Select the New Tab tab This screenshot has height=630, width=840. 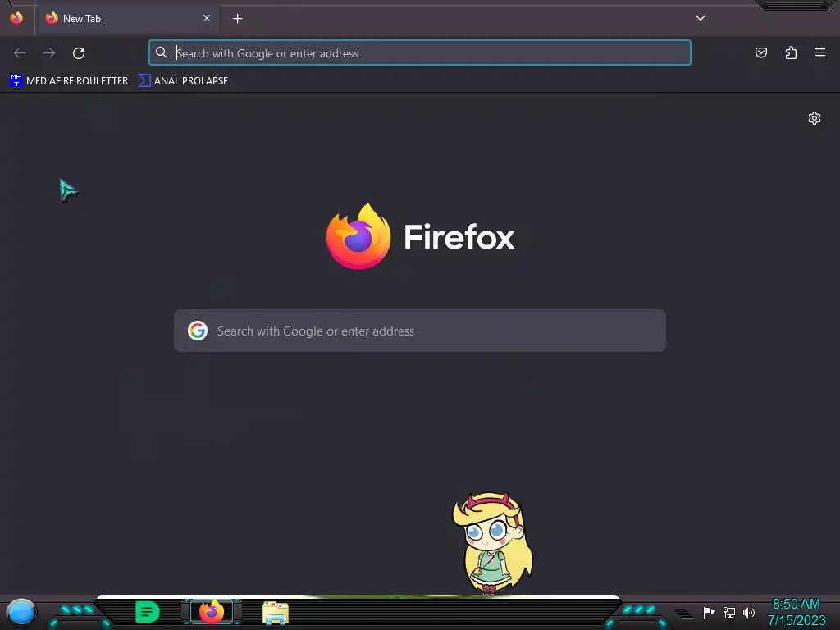coord(127,18)
